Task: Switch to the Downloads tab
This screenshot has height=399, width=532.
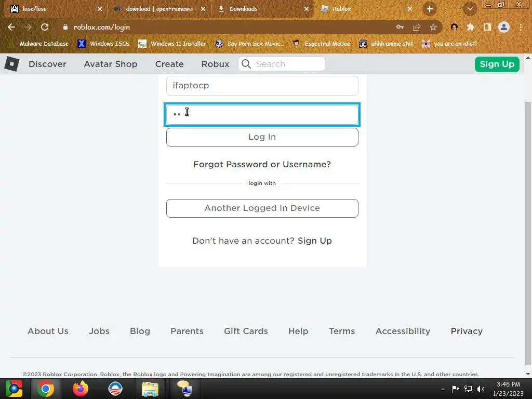Action: coord(262,9)
